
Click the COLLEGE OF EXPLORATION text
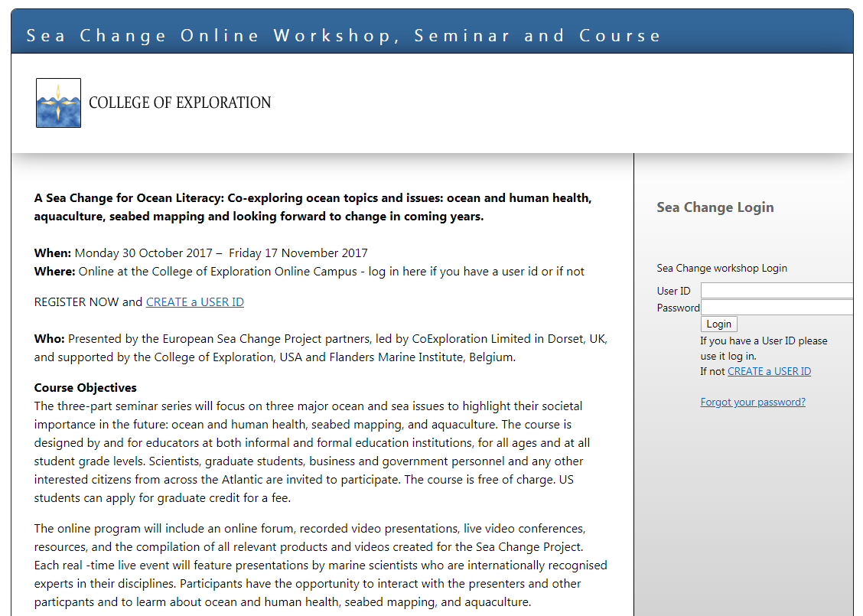coord(180,103)
